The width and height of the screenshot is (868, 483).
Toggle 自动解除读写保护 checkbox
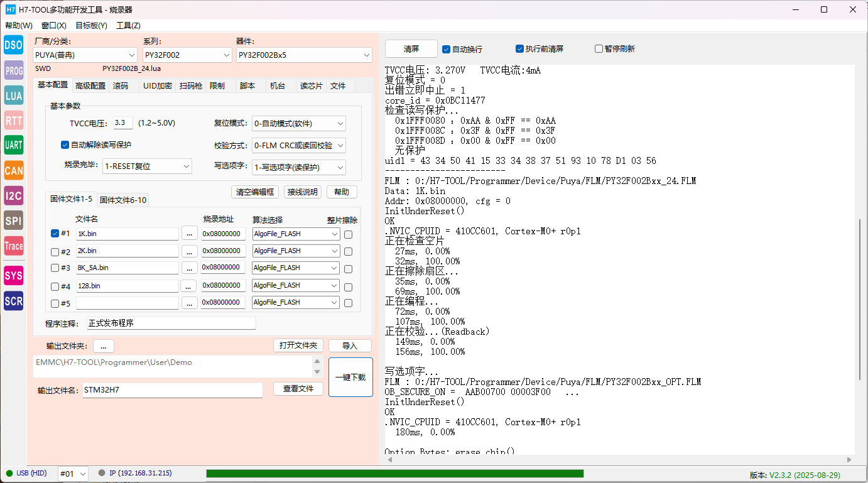(65, 145)
